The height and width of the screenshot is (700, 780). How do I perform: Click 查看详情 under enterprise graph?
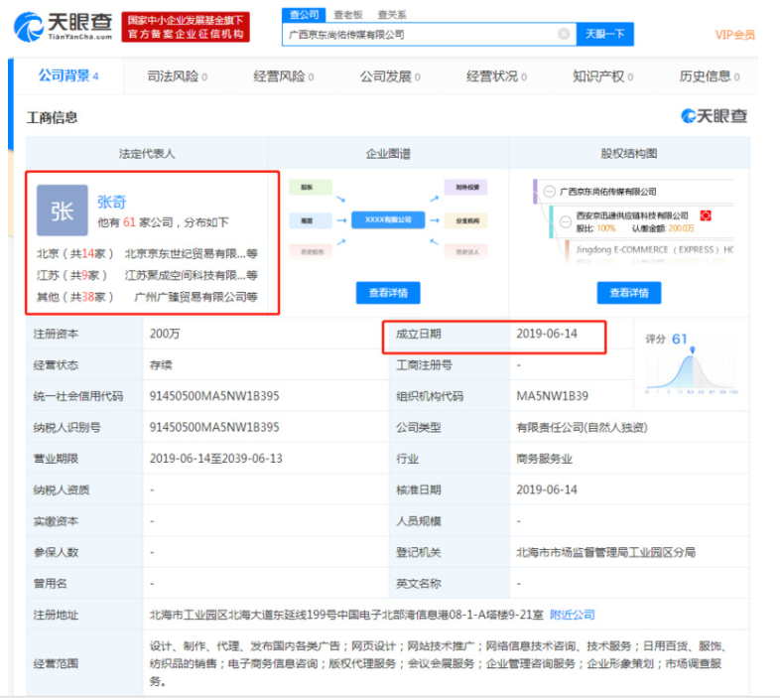tap(388, 293)
